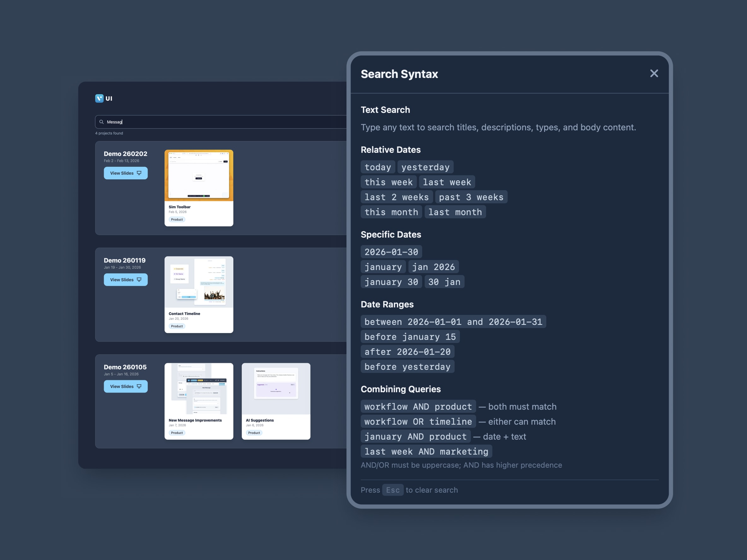Close the Search Syntax panel
Viewport: 747px width, 560px height.
click(654, 73)
